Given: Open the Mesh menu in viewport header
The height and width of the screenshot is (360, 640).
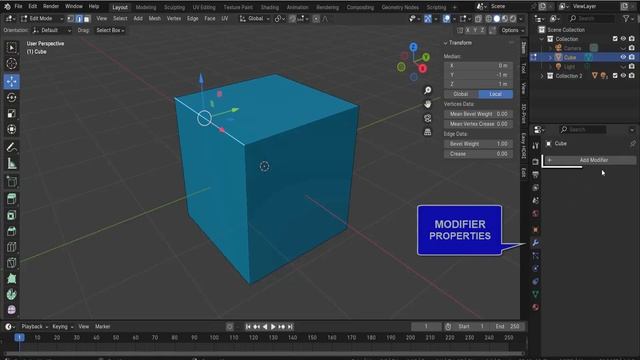Looking at the screenshot, I should coord(155,19).
